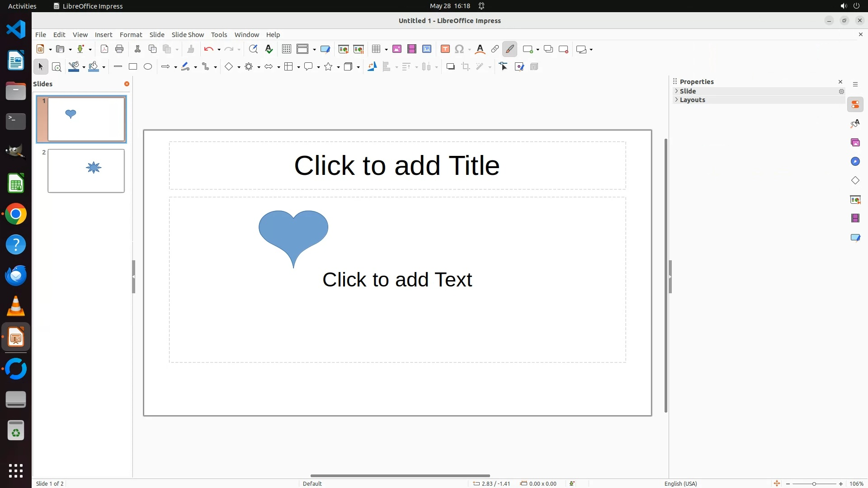Toggle the Display Grid option
Image resolution: width=868 pixels, height=488 pixels.
pyautogui.click(x=287, y=49)
